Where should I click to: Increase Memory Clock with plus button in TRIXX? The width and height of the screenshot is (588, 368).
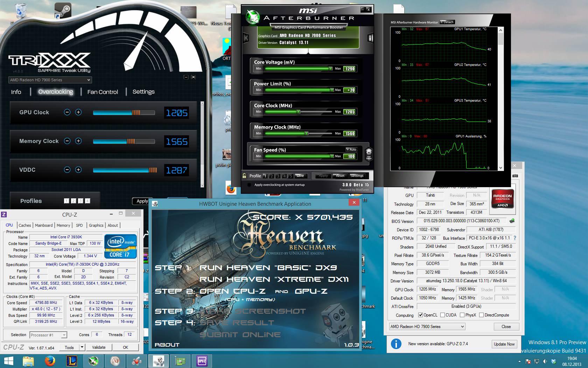click(x=78, y=141)
